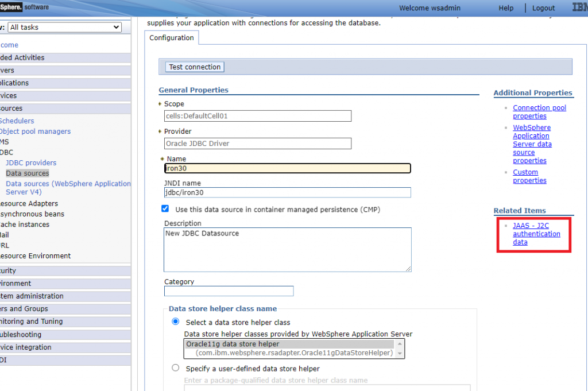The height and width of the screenshot is (391, 588).
Task: Click the JDBC navigation item
Action: point(6,153)
